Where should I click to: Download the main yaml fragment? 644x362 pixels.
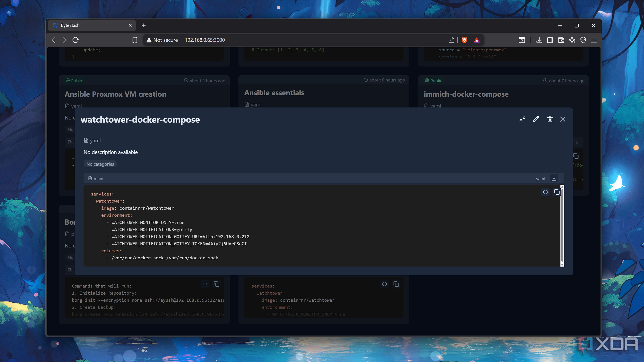pyautogui.click(x=554, y=178)
